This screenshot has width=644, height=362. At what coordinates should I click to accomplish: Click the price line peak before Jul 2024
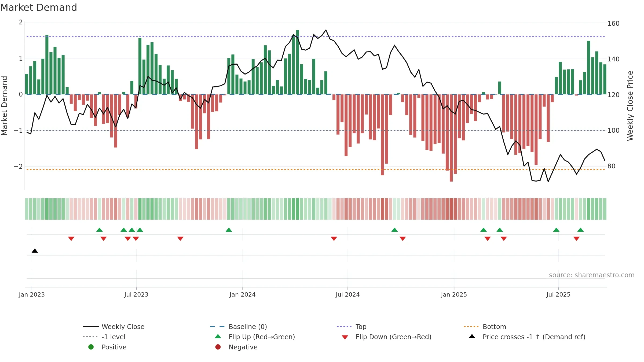pyautogui.click(x=326, y=30)
